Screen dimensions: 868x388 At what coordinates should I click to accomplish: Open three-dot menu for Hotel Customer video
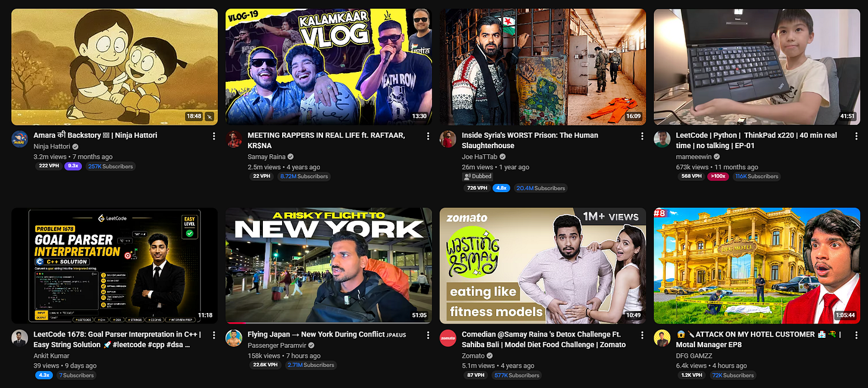coord(856,335)
